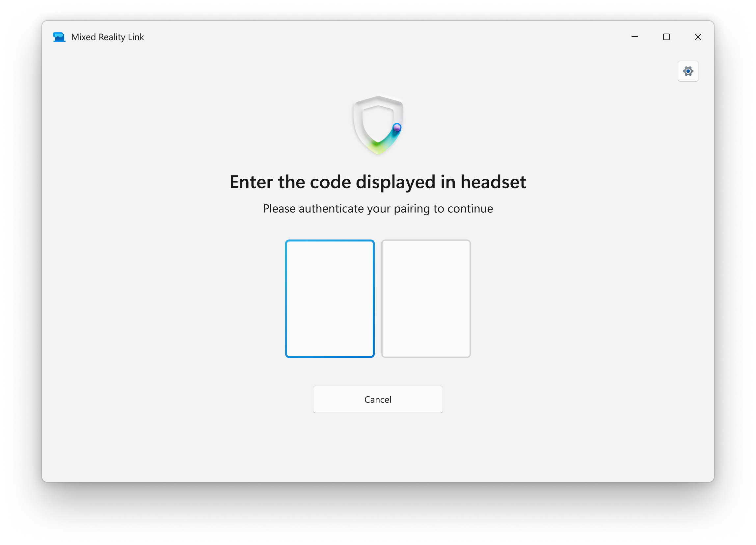
Task: Click the 'Enter the code displayed in headset' heading
Action: (378, 182)
